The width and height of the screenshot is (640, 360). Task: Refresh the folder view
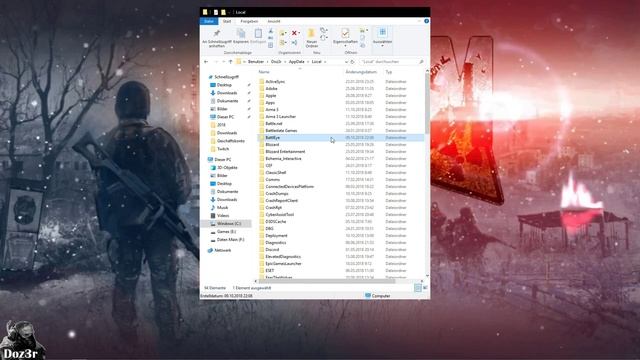point(353,62)
